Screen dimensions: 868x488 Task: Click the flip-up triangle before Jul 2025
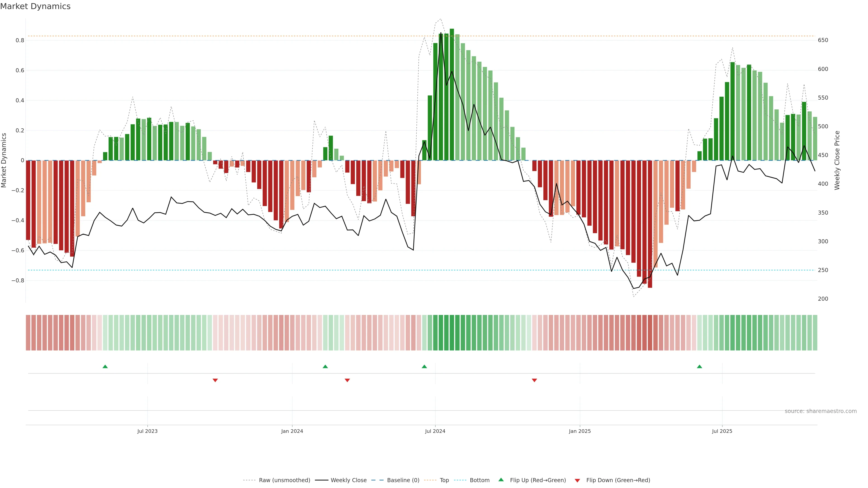pos(700,366)
